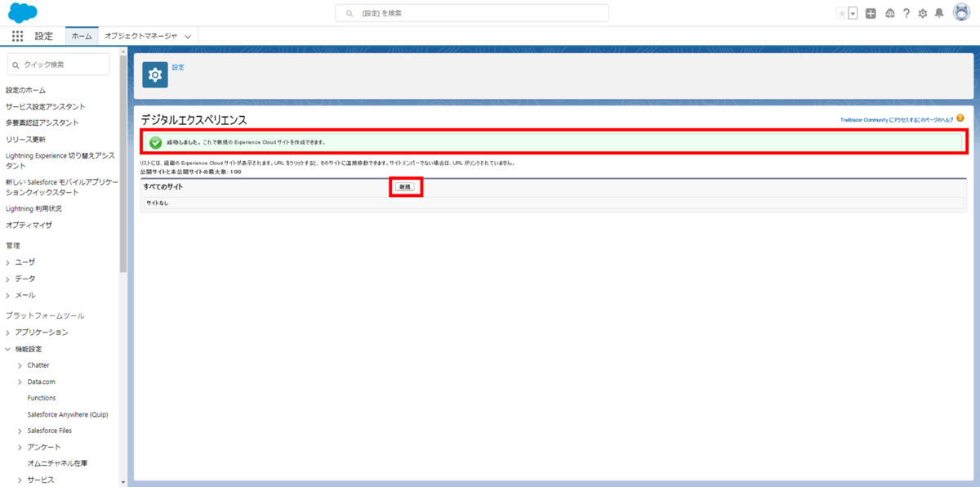Click the 新規 button for sites

pyautogui.click(x=405, y=187)
